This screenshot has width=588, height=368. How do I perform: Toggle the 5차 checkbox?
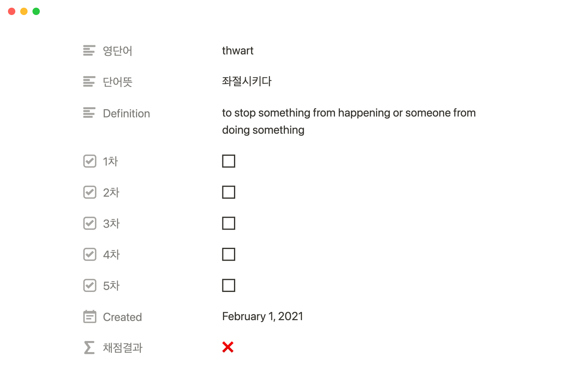click(228, 286)
